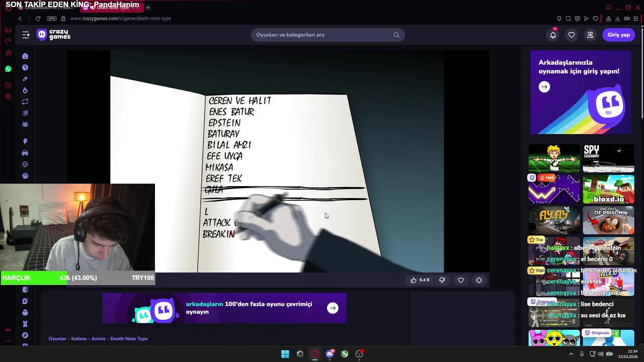The image size is (644, 362).
Task: Open the Oyunlar breadcrumb link
Action: tap(57, 338)
